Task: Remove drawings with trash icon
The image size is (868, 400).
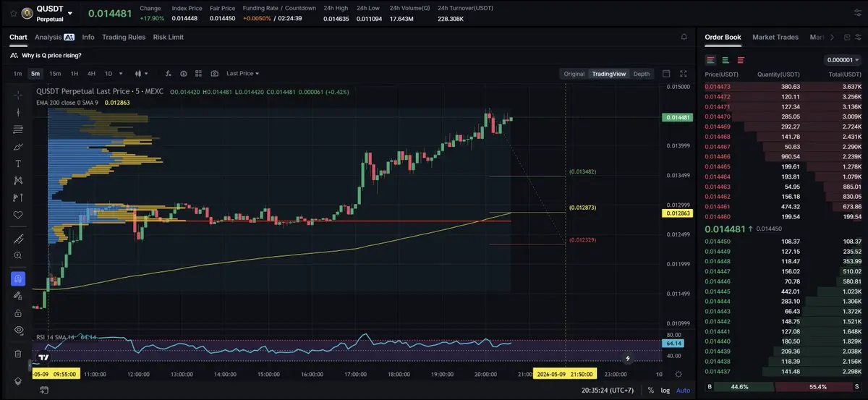Action: pos(18,354)
